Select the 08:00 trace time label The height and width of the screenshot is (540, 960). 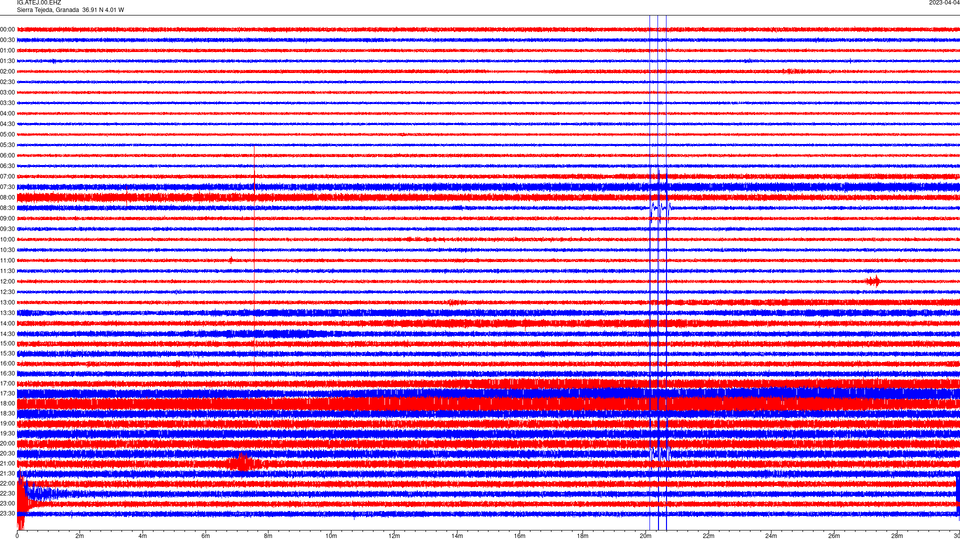(x=7, y=197)
